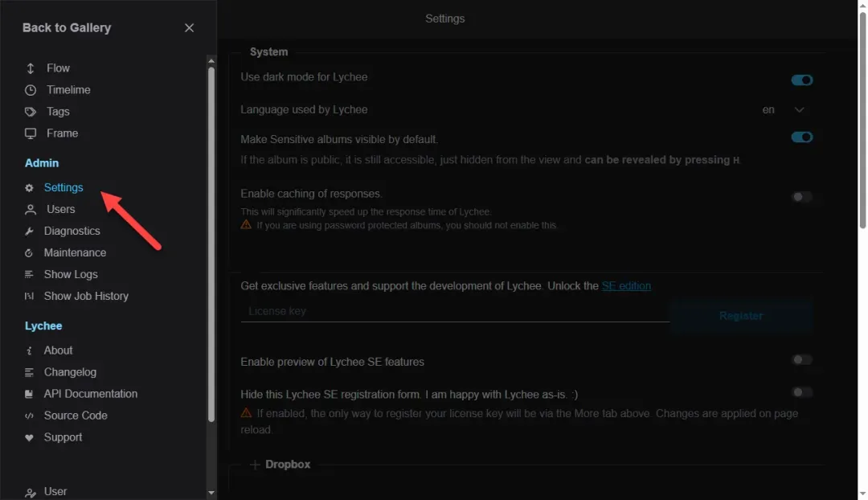Enable preview of Lychee SE features
Image resolution: width=868 pixels, height=500 pixels.
tap(801, 360)
